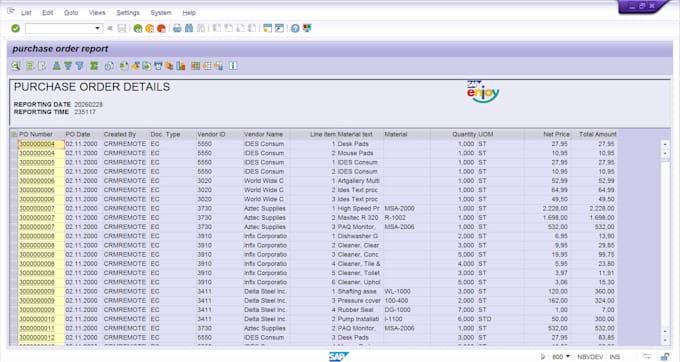The width and height of the screenshot is (680, 362).
Task: Click the Select Layout icon
Action: 207,66
